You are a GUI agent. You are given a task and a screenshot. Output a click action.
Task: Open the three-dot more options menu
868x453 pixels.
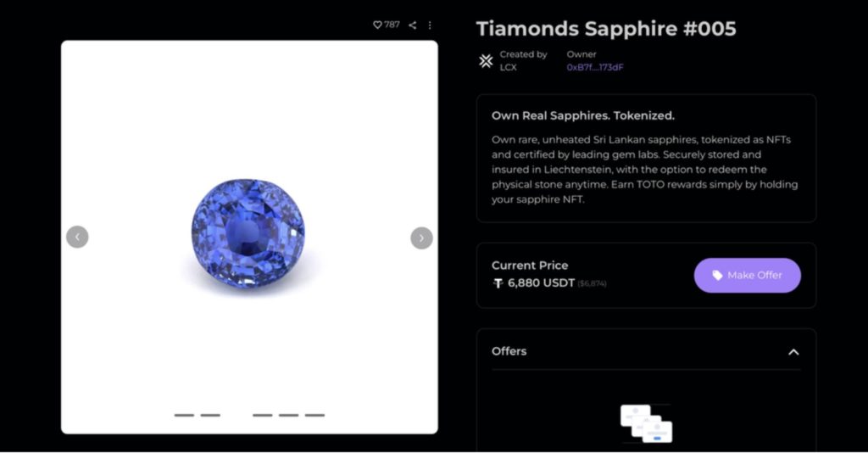coord(430,25)
